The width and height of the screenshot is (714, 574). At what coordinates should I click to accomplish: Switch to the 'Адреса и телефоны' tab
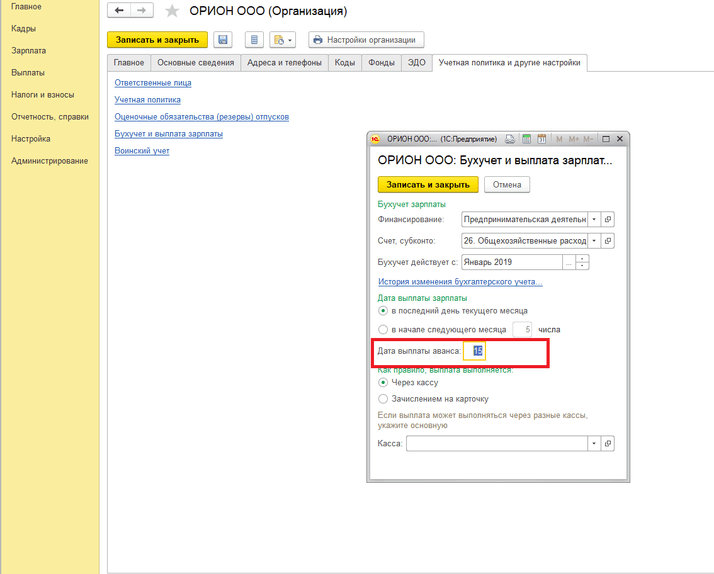pyautogui.click(x=284, y=63)
